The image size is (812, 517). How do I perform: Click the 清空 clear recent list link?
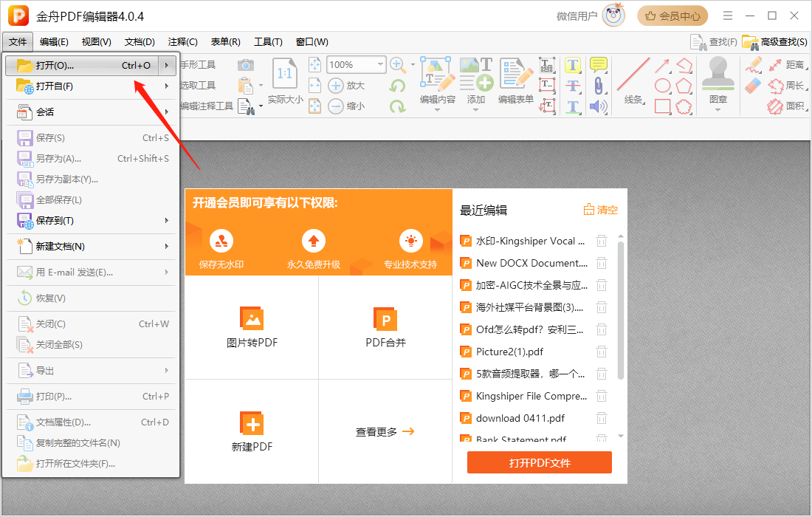coord(601,210)
